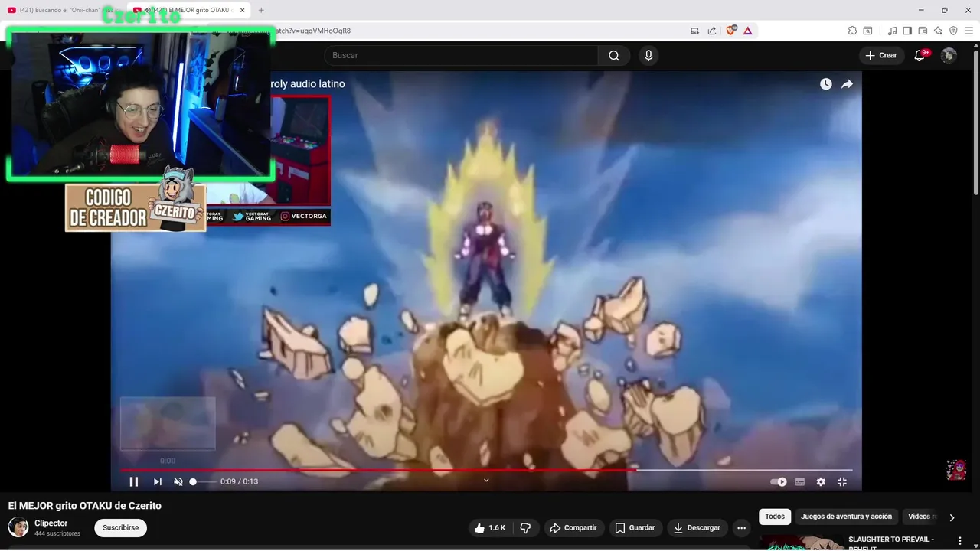The height and width of the screenshot is (551, 980).
Task: Open the extensions puzzle icon
Action: tap(852, 31)
